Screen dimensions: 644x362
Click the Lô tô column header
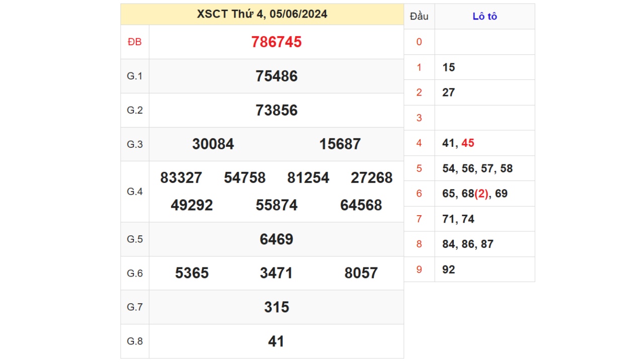485,16
